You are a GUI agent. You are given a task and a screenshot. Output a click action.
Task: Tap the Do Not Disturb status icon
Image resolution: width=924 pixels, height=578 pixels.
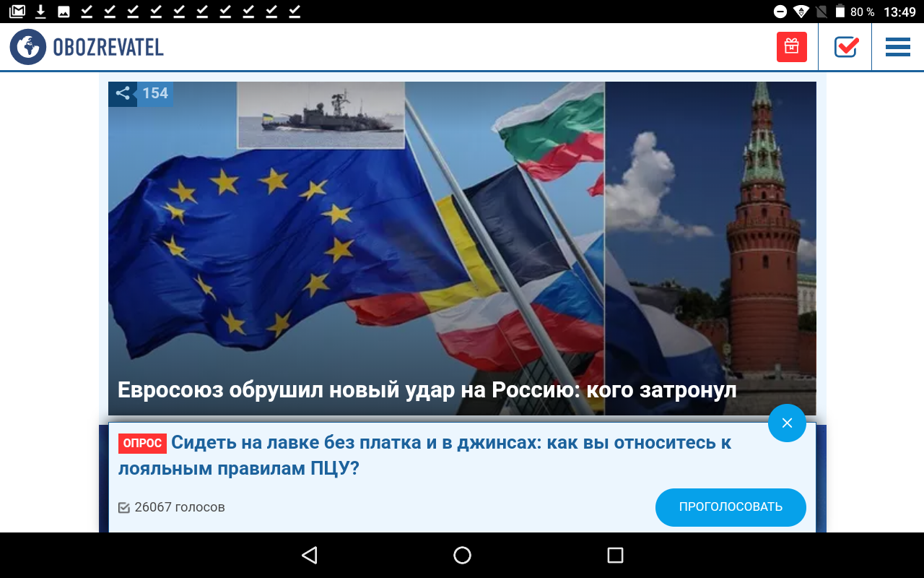pyautogui.click(x=780, y=12)
